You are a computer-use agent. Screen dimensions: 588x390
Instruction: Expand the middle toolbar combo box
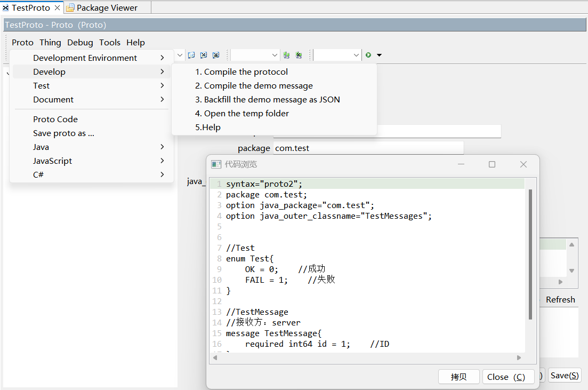click(x=275, y=55)
